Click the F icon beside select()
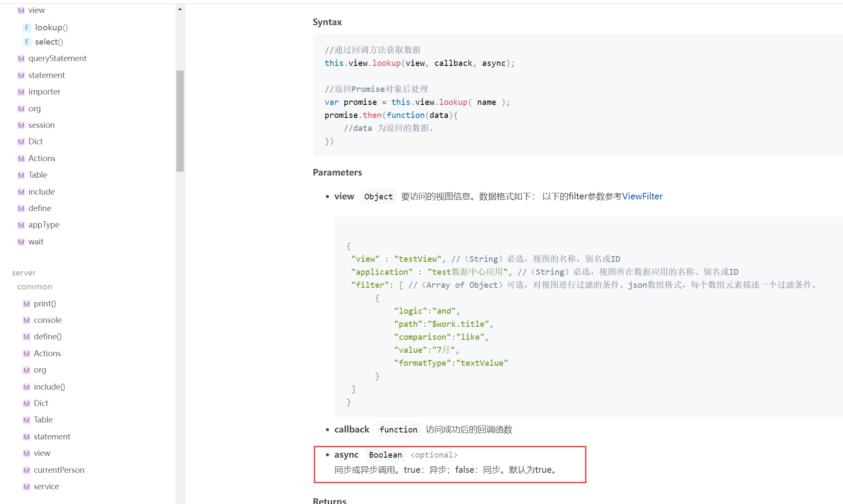The image size is (843, 504). coord(27,42)
